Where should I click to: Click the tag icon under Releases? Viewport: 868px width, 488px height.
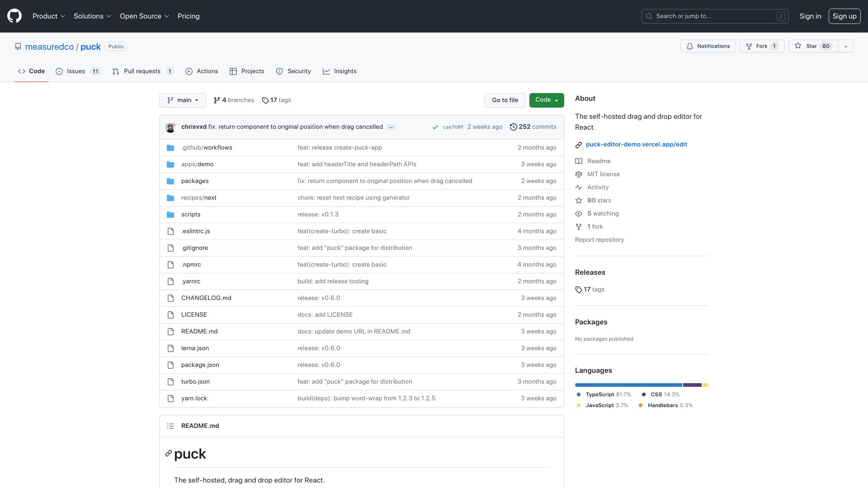pyautogui.click(x=579, y=290)
